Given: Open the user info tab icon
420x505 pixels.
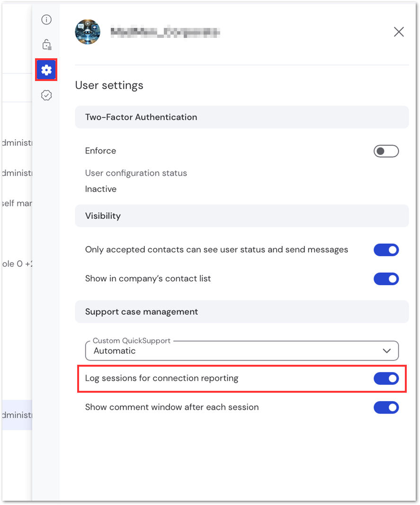Looking at the screenshot, I should click(46, 19).
